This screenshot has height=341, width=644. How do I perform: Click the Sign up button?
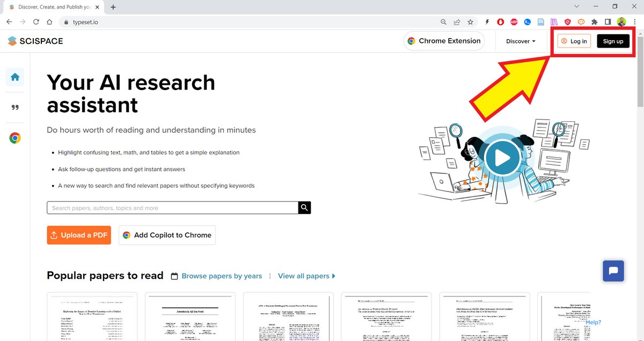613,41
